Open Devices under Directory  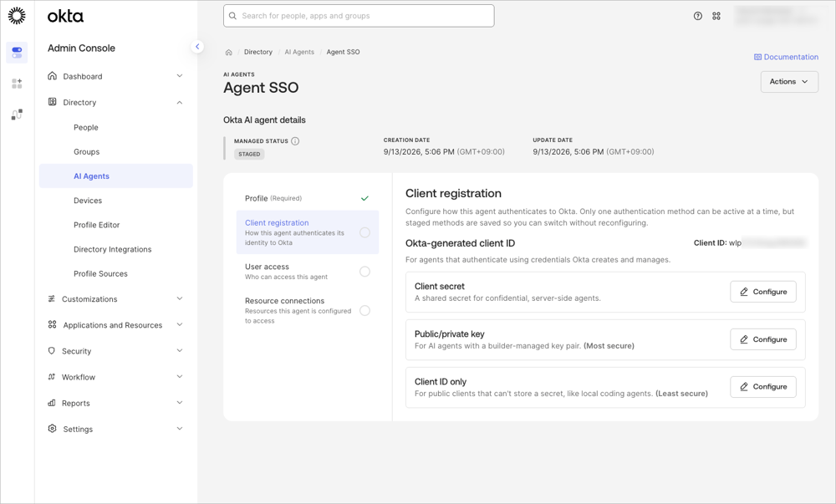click(88, 201)
